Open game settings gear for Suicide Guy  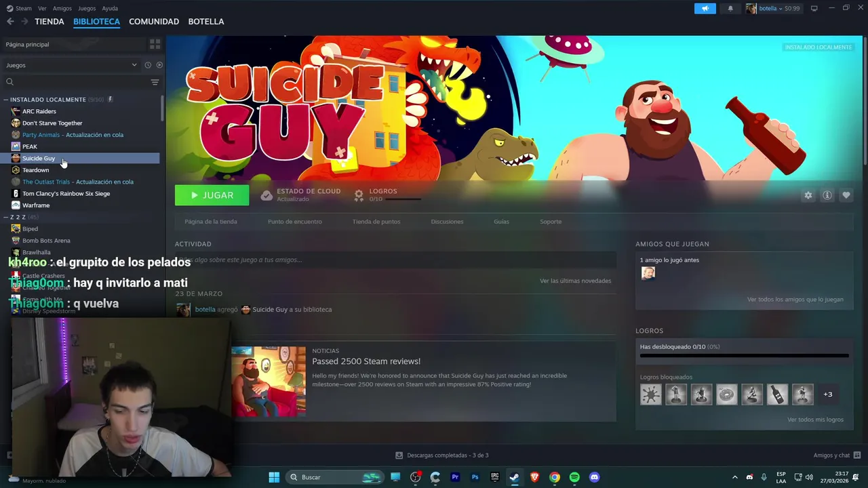[808, 195]
